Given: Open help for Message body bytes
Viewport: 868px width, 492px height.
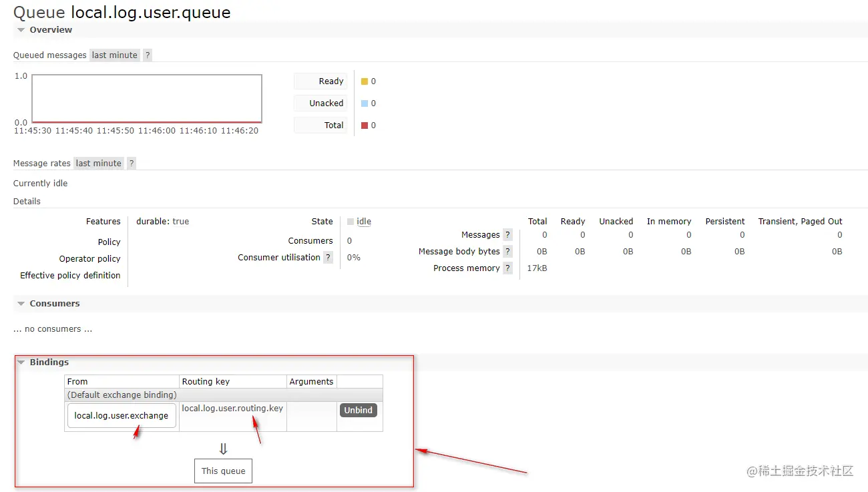Looking at the screenshot, I should tap(507, 252).
